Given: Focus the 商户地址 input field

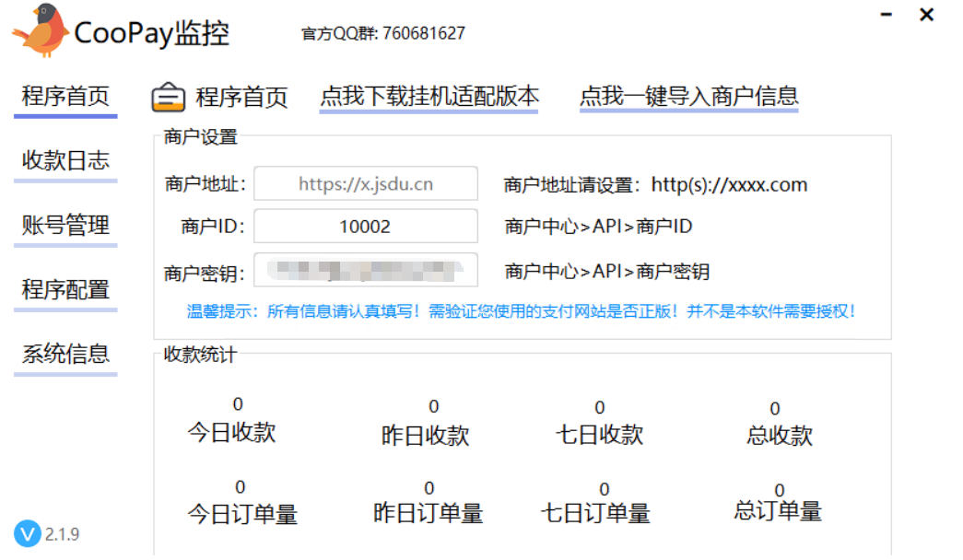Looking at the screenshot, I should click(366, 184).
